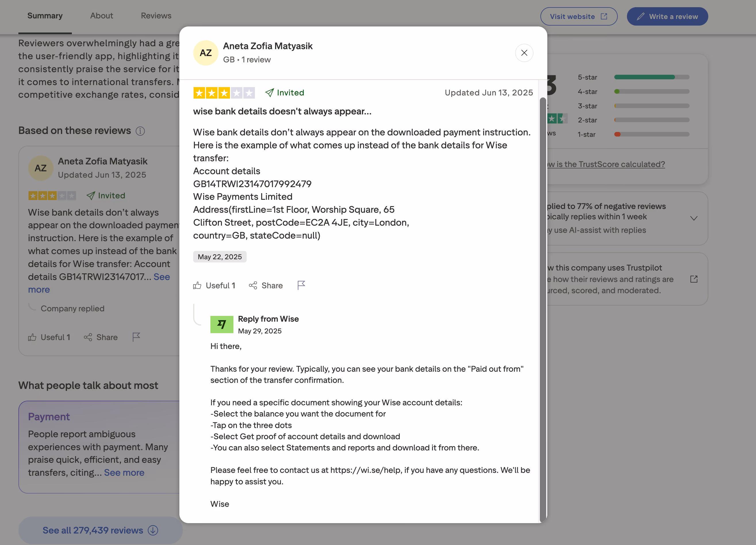The height and width of the screenshot is (545, 756).
Task: Click the May 29, 2025 reply date
Action: coord(260,331)
